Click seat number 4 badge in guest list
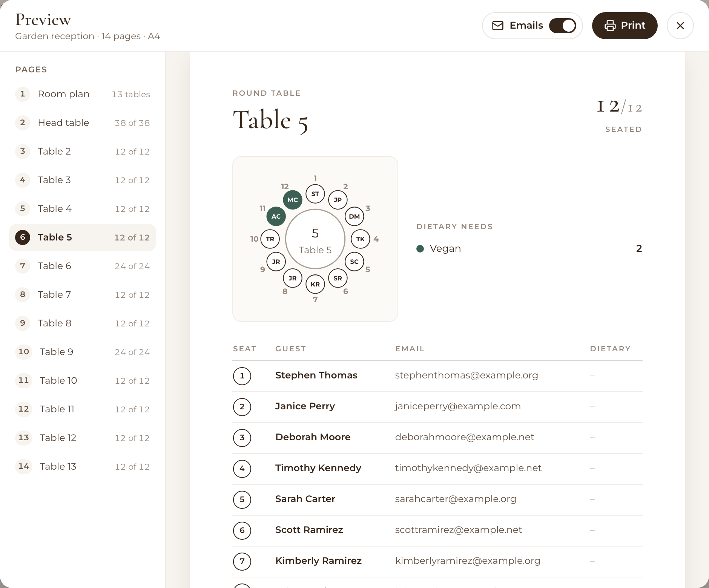This screenshot has height=588, width=709. pos(242,469)
